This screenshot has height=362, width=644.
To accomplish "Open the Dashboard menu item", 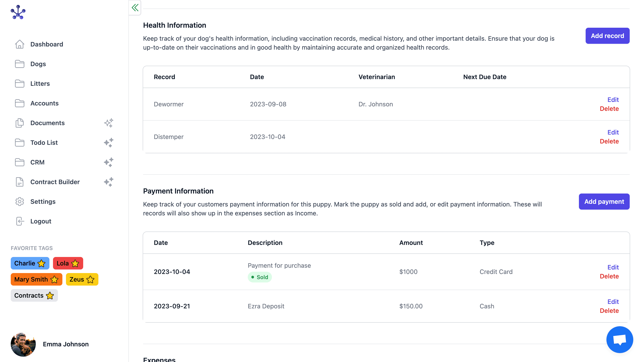I will coord(47,44).
